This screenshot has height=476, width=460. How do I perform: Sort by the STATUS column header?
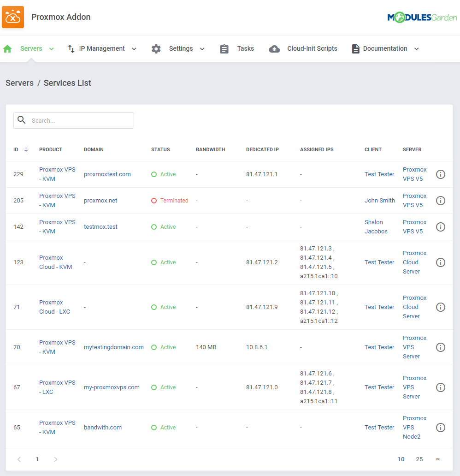click(x=160, y=149)
